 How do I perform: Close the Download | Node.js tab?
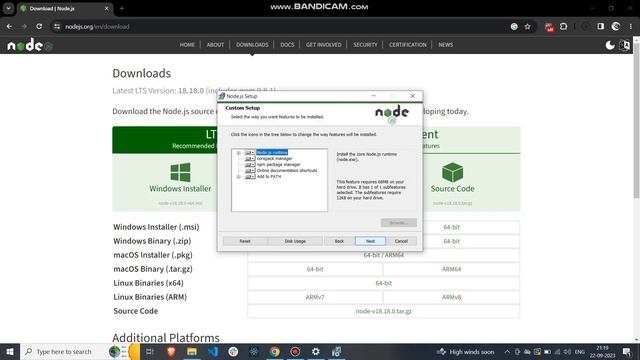(107, 9)
